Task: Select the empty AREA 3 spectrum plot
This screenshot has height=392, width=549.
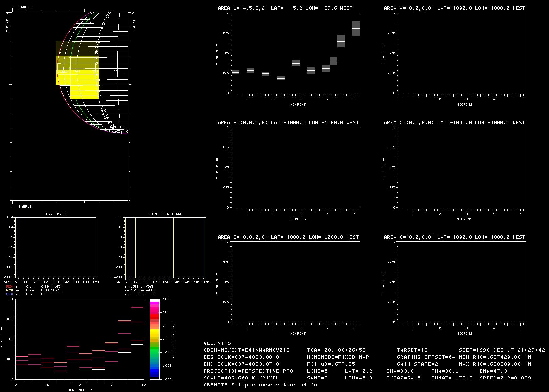Action: click(x=296, y=282)
